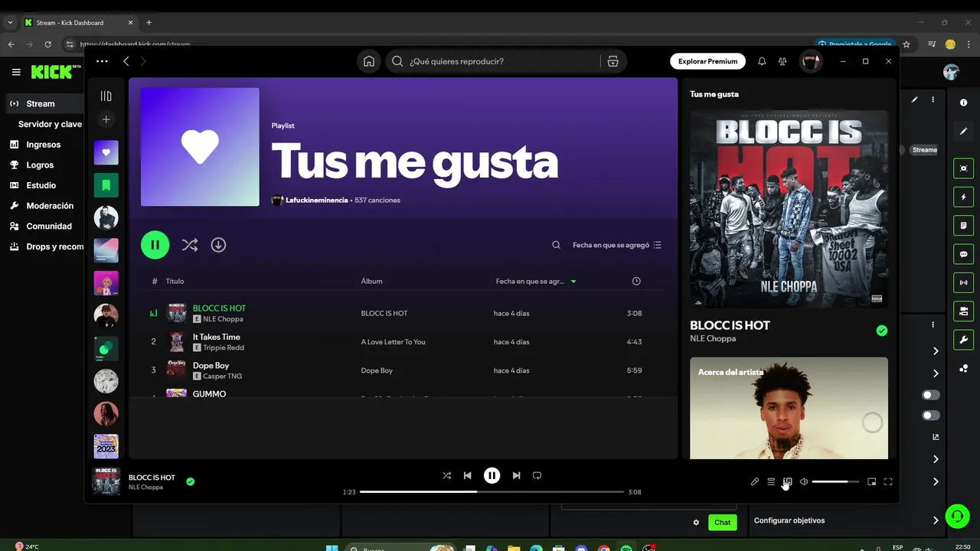Open Spotify three-dot main menu

(x=102, y=61)
